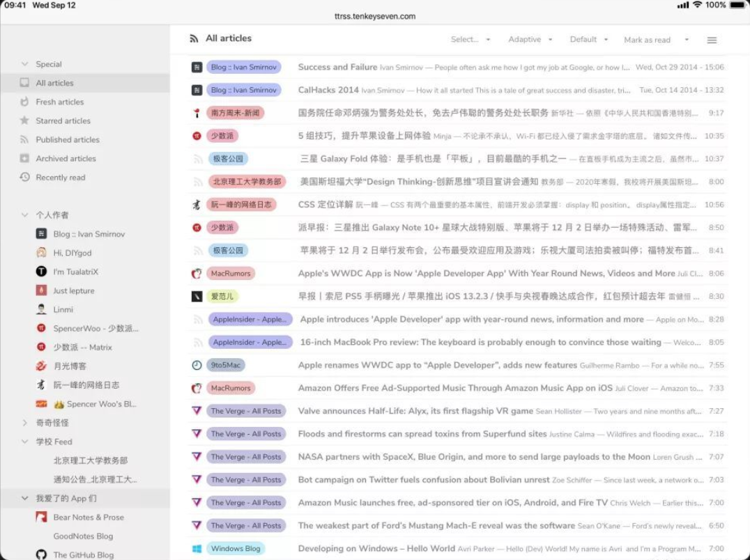Click the Blog :: Ivan Smirnov sidebar favicon
The image size is (750, 560).
click(42, 233)
